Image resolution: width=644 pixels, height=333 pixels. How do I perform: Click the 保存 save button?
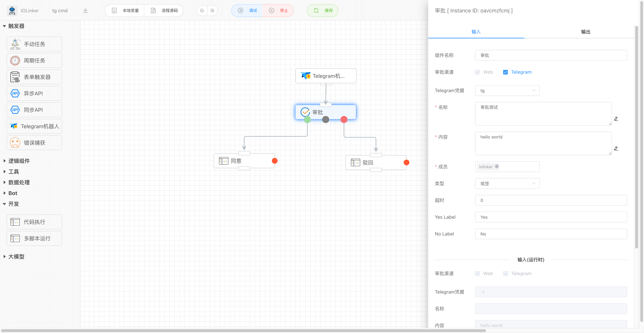[322, 11]
